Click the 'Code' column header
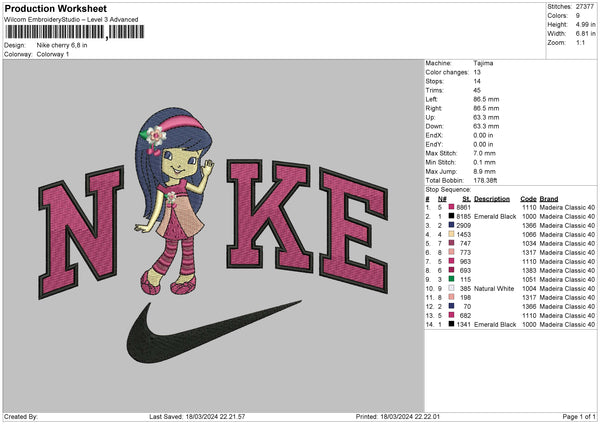The height and width of the screenshot is (424, 600). click(528, 199)
